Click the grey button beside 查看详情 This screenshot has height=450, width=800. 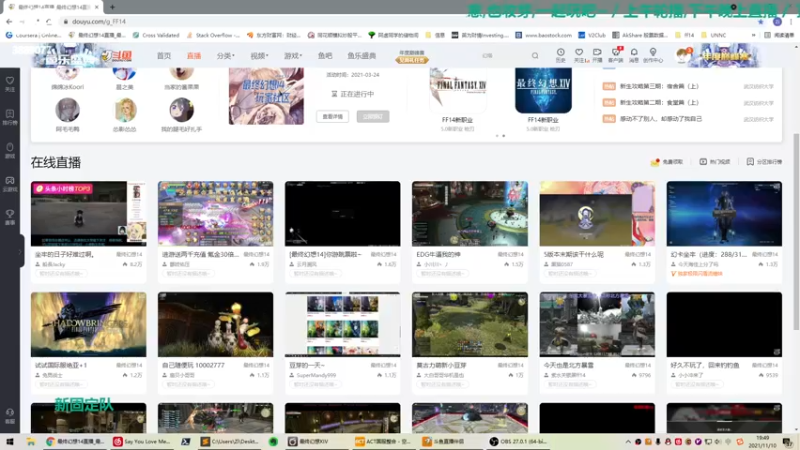[373, 116]
